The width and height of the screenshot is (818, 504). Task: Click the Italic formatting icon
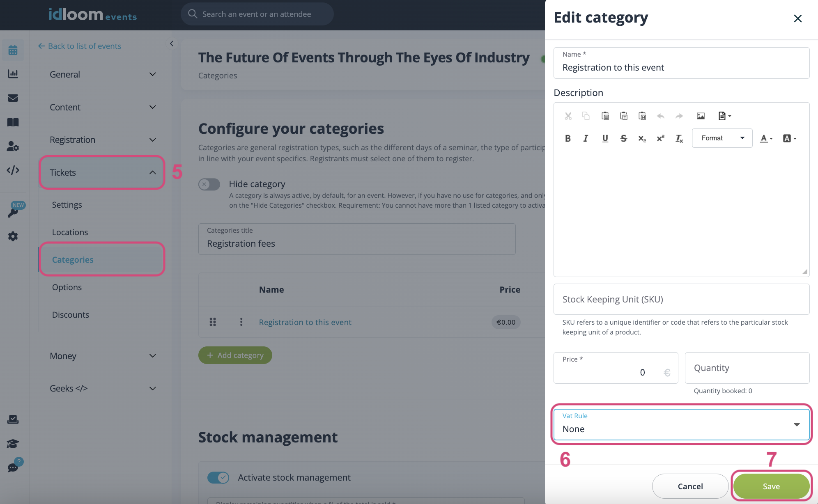pyautogui.click(x=585, y=138)
